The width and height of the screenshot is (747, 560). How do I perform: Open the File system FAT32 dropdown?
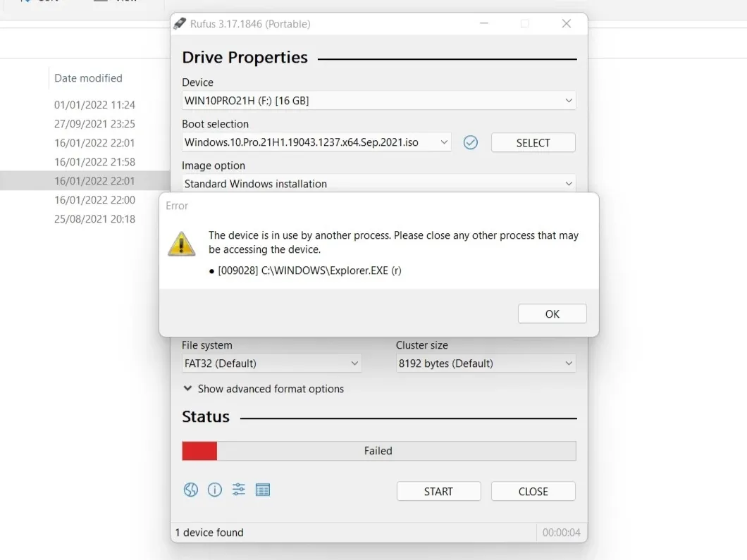click(x=271, y=363)
